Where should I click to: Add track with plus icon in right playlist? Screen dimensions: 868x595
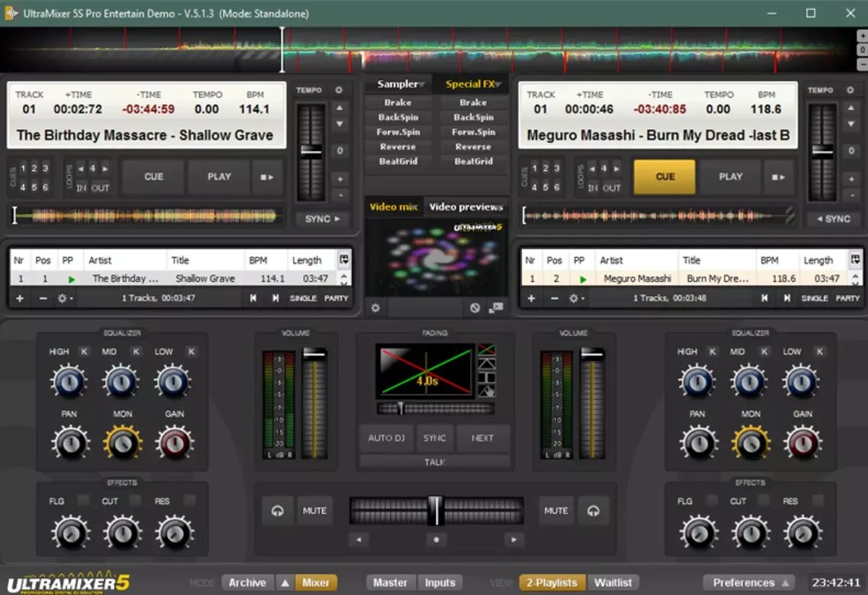point(531,298)
